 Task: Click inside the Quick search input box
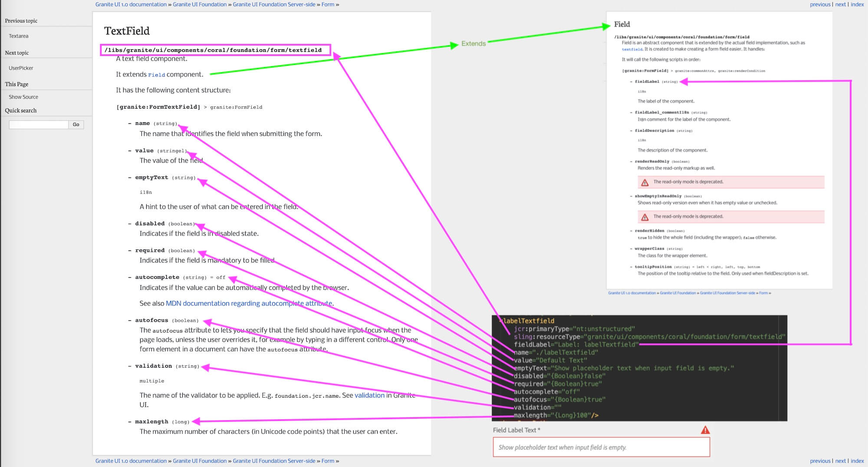point(38,125)
